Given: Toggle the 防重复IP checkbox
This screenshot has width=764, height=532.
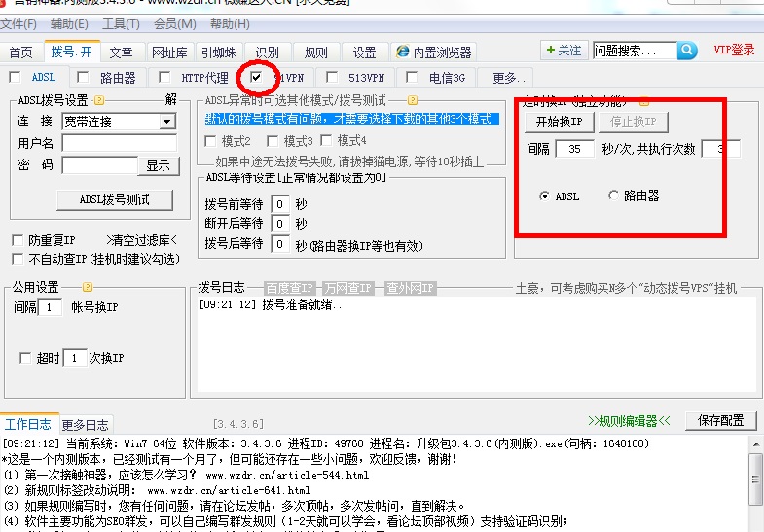Looking at the screenshot, I should click(x=18, y=240).
